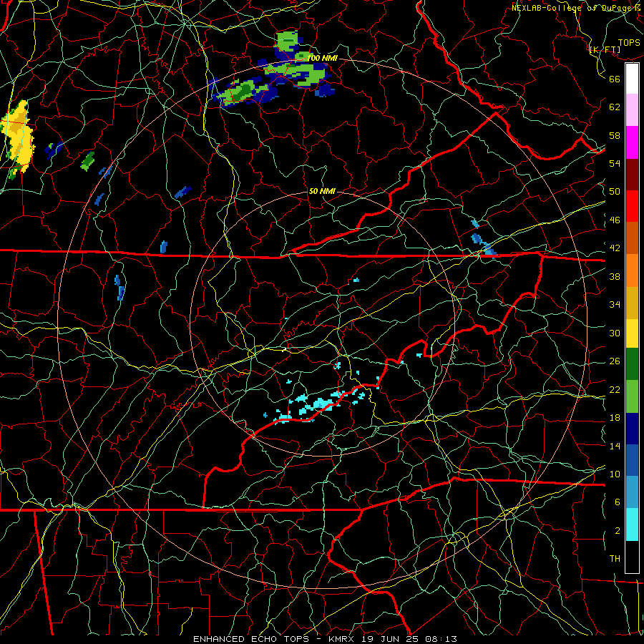This screenshot has width=644, height=644.
Task: Pick the magenta legend color band
Action: pos(632,142)
